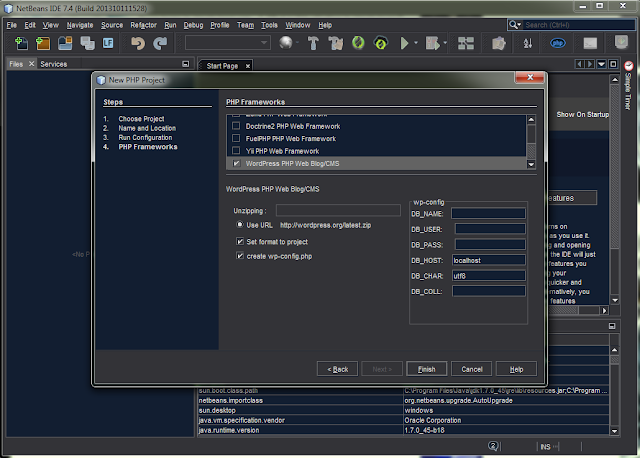Click the sort arrows toolbar icon
The height and width of the screenshot is (458, 640).
tap(528, 43)
